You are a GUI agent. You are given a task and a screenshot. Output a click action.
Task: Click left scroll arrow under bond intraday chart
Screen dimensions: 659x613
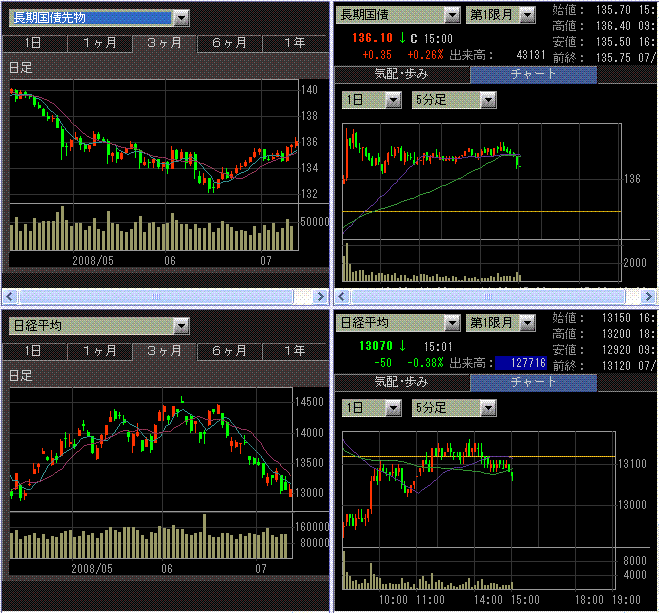coord(341,297)
